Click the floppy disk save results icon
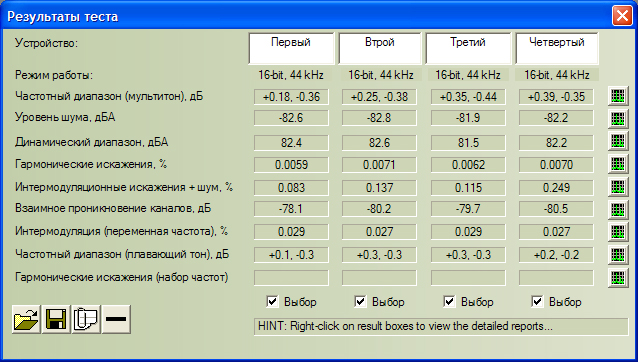 pyautogui.click(x=56, y=319)
